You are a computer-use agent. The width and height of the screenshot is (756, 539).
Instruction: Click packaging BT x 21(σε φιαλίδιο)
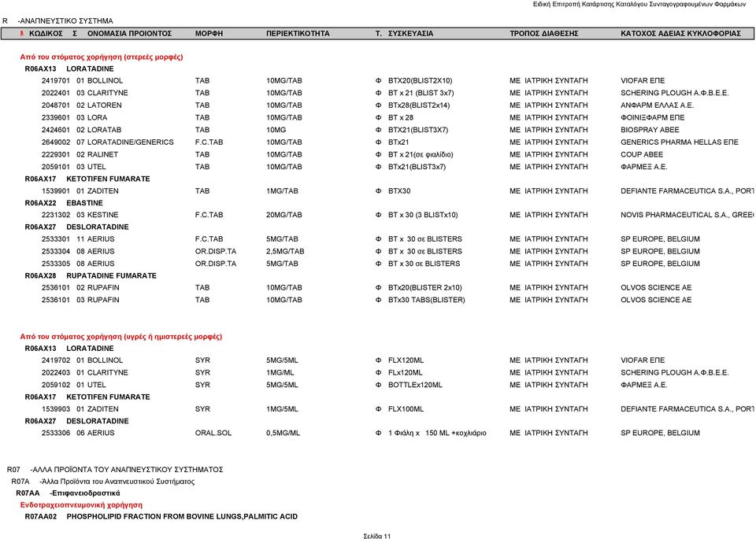[421, 155]
